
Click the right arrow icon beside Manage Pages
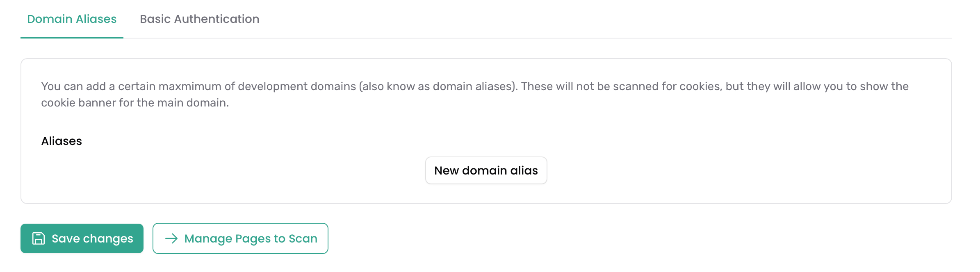171,238
